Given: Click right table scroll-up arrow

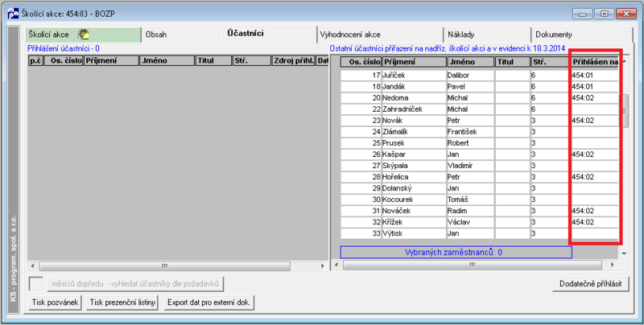Looking at the screenshot, I should 625,62.
